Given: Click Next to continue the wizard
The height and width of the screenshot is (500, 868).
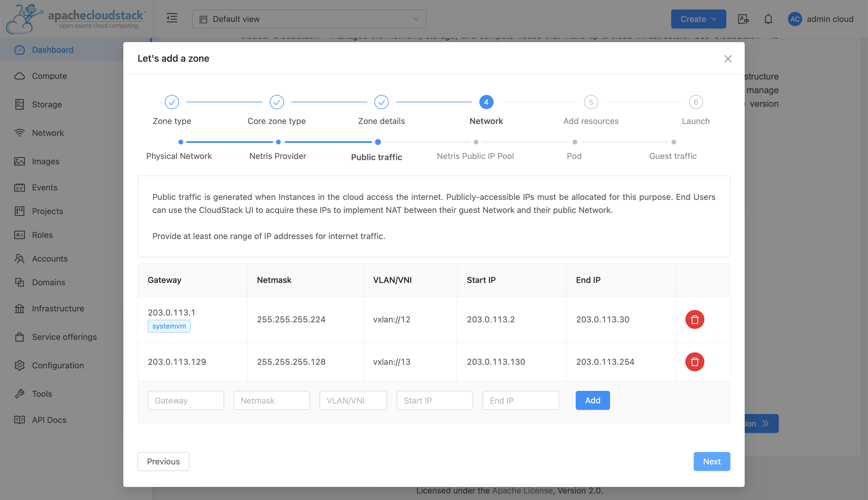Looking at the screenshot, I should [711, 461].
